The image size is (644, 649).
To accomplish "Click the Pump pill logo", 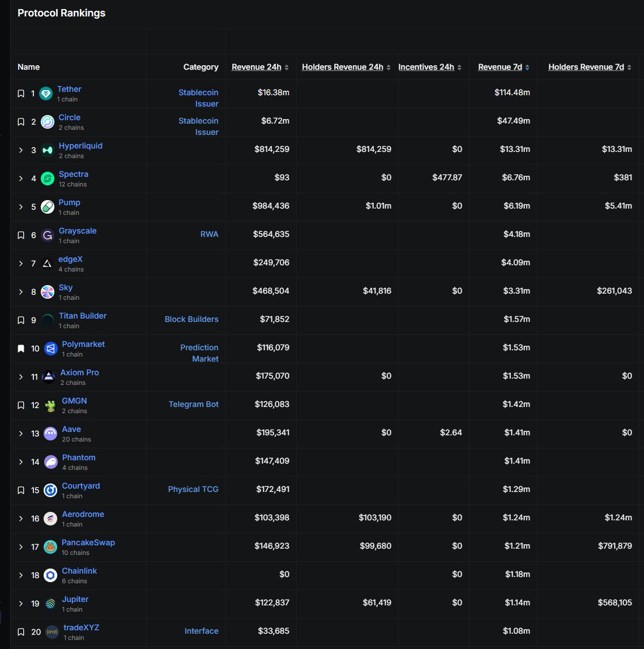I will point(48,207).
